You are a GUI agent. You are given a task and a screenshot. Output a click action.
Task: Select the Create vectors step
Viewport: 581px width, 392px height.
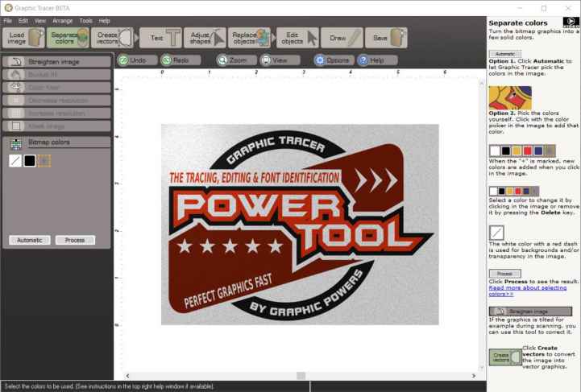click(x=113, y=37)
